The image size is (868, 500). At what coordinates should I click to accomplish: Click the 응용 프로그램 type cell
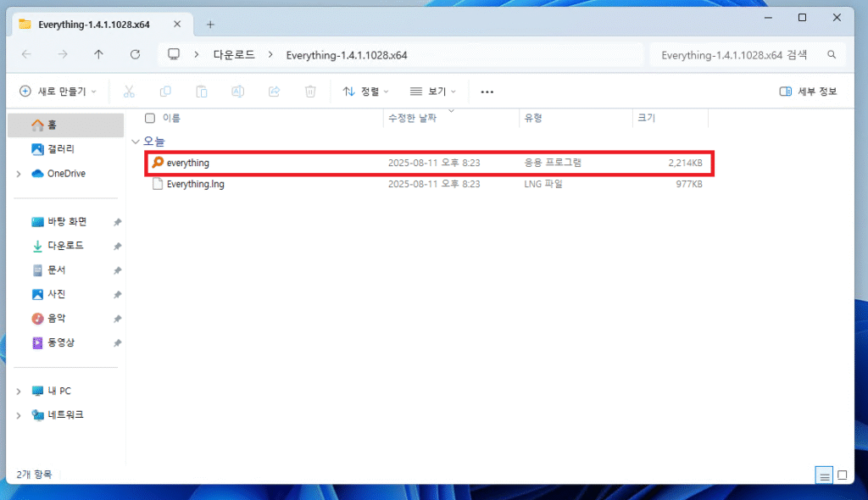click(x=553, y=163)
